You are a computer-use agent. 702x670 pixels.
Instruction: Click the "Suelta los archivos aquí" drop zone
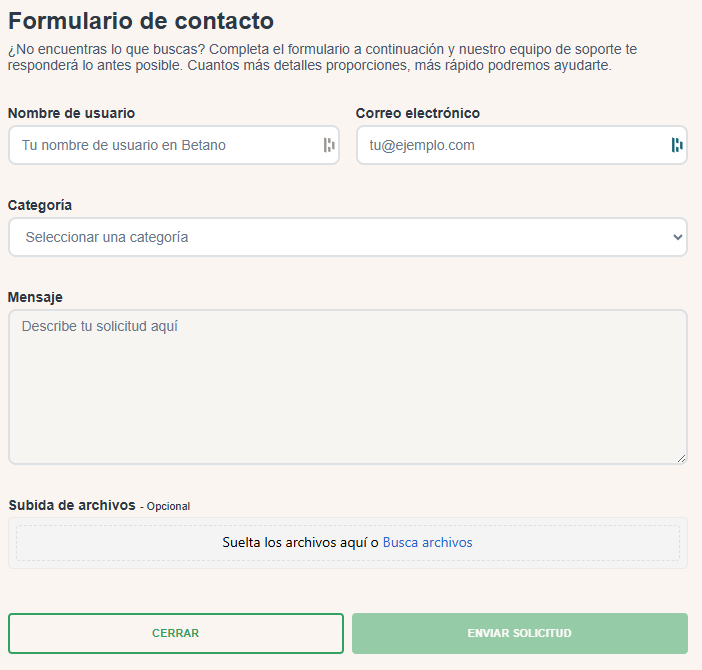[x=299, y=543]
